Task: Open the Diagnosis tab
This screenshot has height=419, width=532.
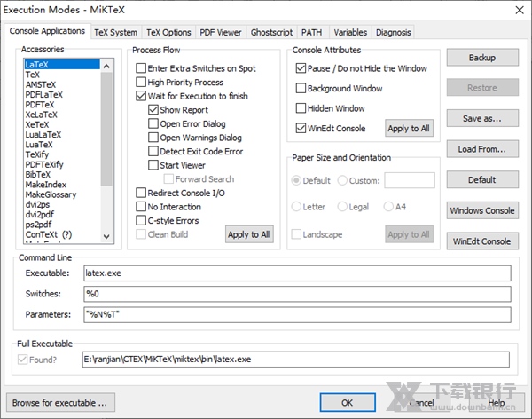Action: click(x=393, y=32)
